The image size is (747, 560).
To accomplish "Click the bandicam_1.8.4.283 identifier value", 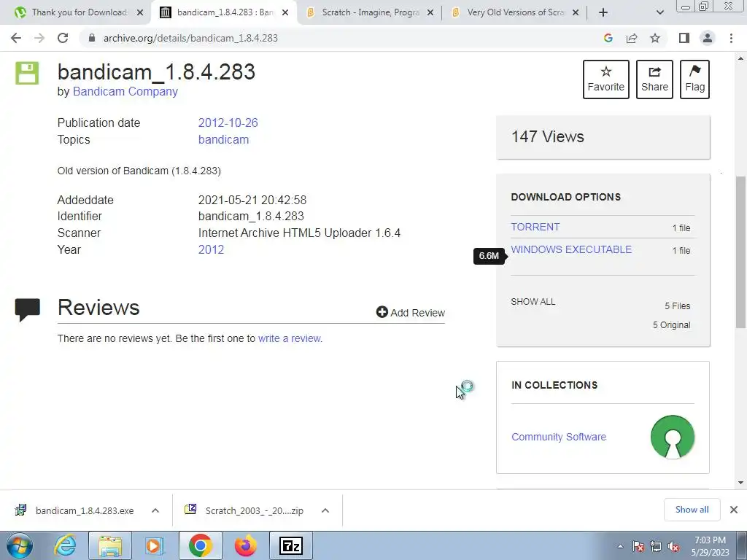I will (251, 216).
